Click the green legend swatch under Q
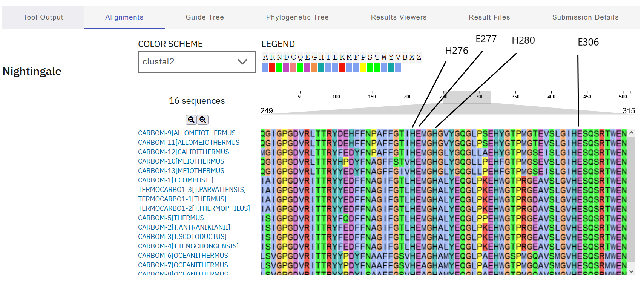Screen dimensions: 644x285 pos(300,68)
